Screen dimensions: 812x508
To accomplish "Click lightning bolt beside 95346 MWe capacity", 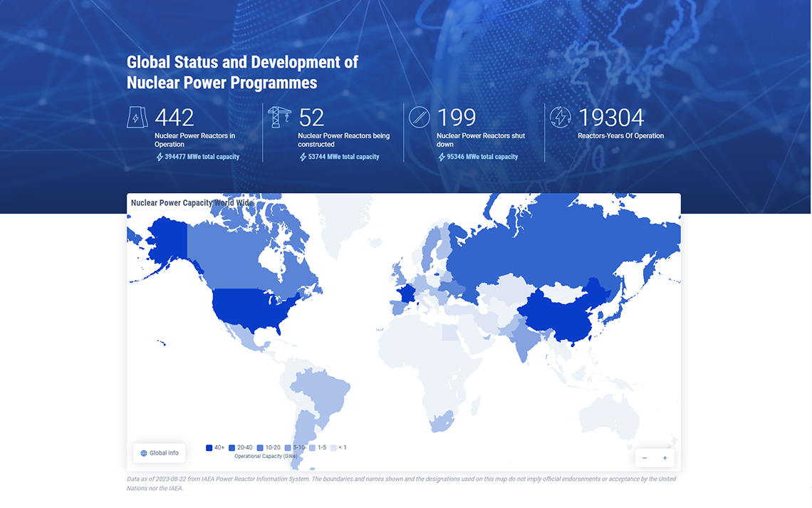I will [x=442, y=157].
